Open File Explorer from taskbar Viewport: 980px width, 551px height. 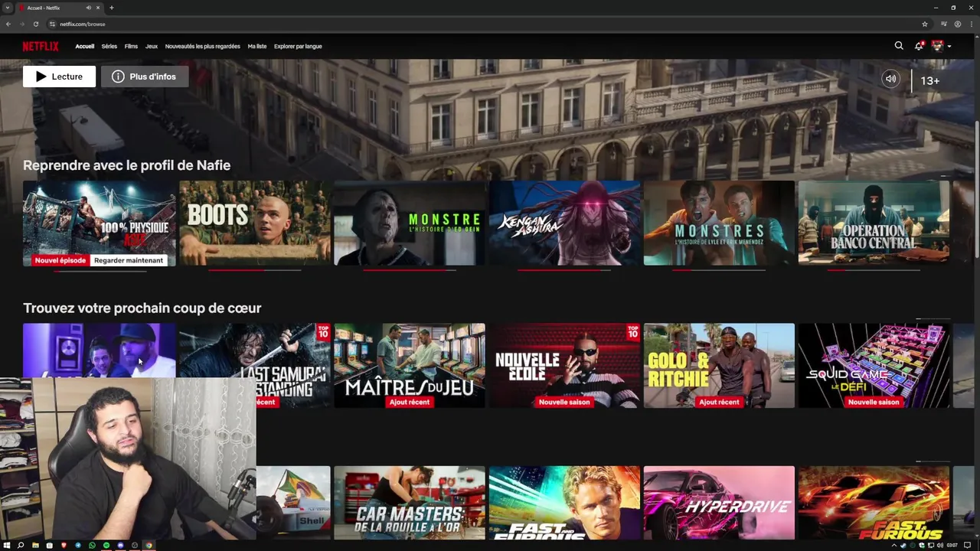tap(35, 546)
